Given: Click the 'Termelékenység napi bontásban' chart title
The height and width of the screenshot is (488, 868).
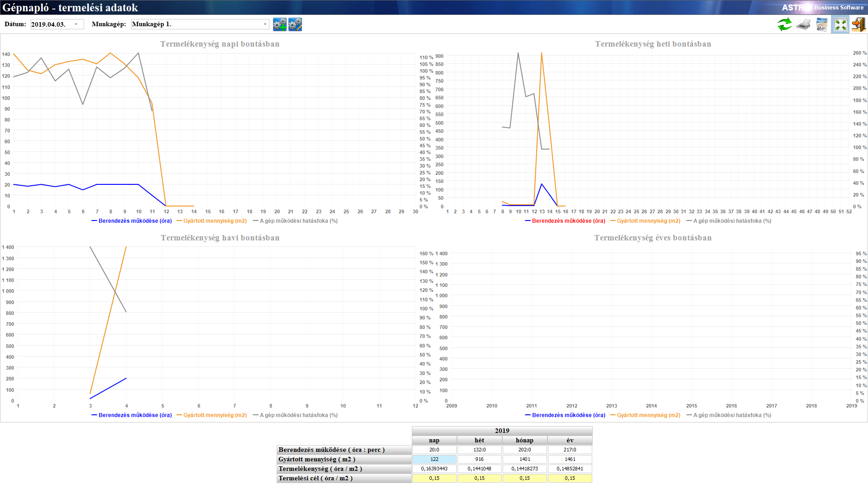Looking at the screenshot, I should [x=220, y=44].
